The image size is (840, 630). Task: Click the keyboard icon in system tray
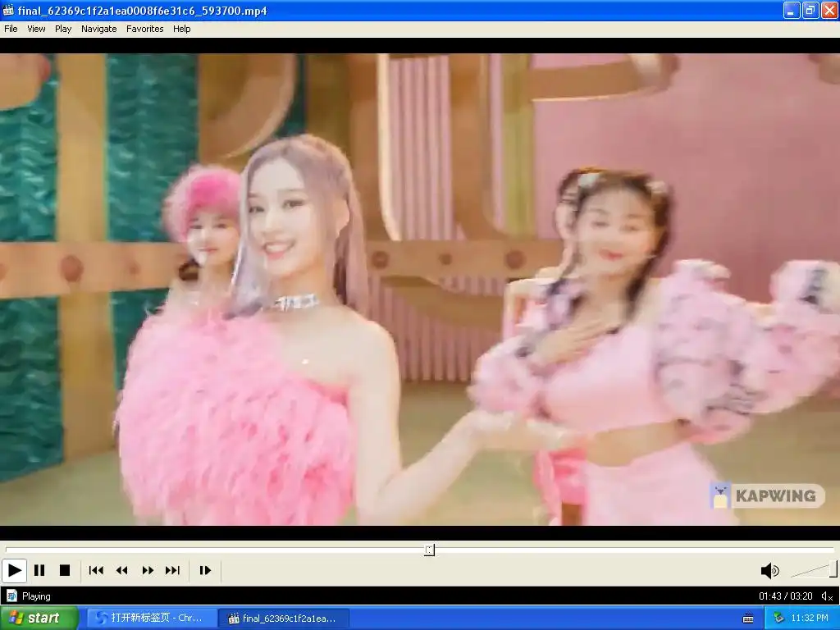tap(748, 619)
